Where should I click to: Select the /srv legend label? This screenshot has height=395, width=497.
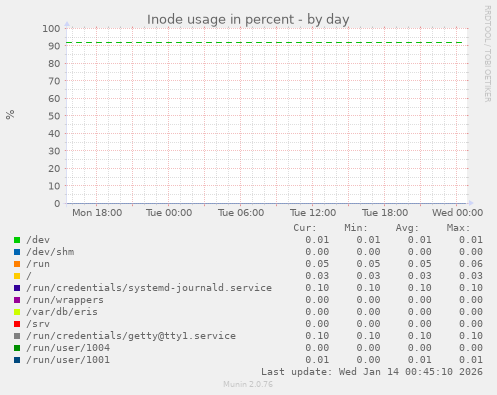tap(38, 324)
